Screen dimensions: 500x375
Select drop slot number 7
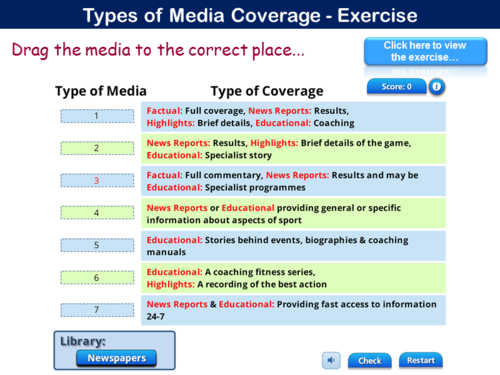coord(97,310)
